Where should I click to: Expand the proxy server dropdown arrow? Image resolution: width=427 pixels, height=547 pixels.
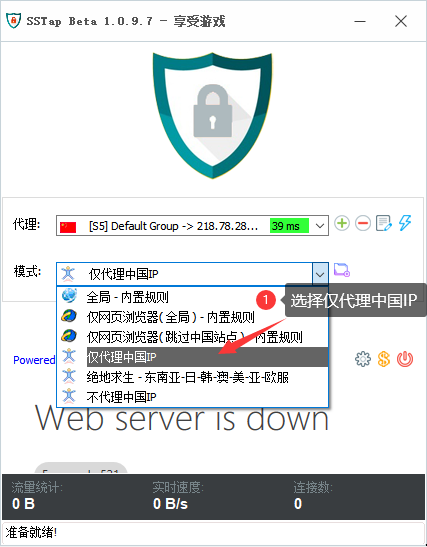320,226
